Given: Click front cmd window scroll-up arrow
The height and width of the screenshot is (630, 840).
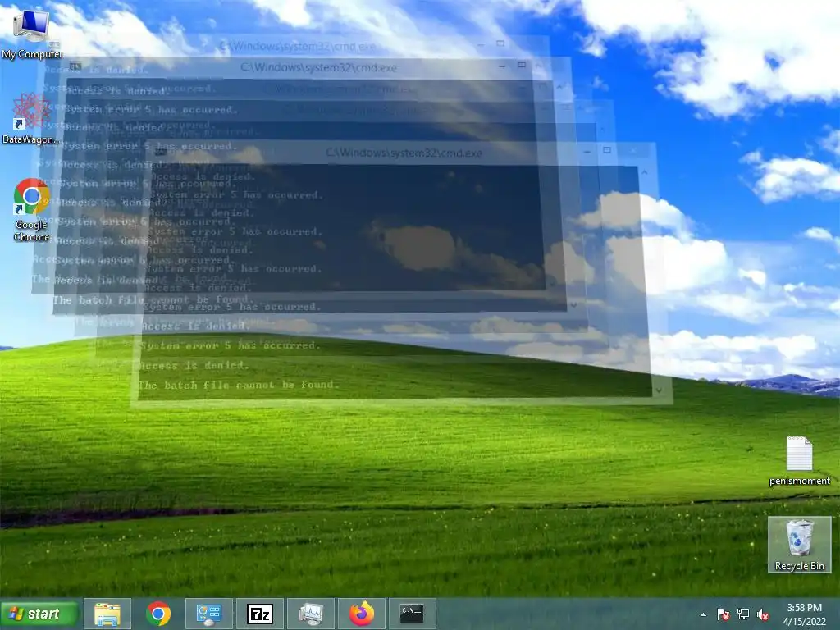Looking at the screenshot, I should coord(645,172).
